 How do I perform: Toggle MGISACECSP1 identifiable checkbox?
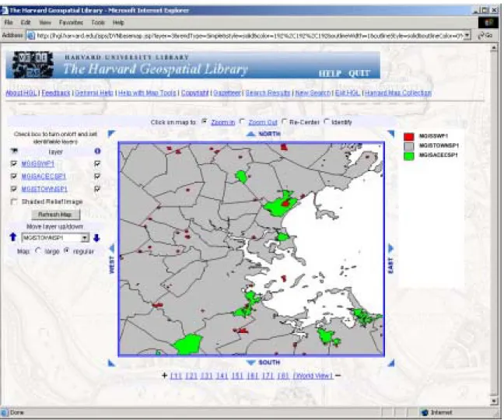point(97,177)
